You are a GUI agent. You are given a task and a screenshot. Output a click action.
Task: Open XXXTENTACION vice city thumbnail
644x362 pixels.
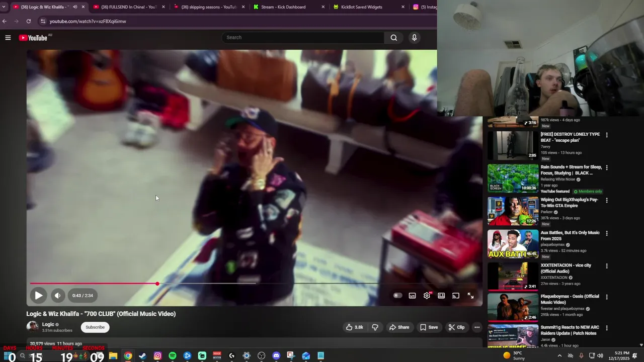(513, 276)
